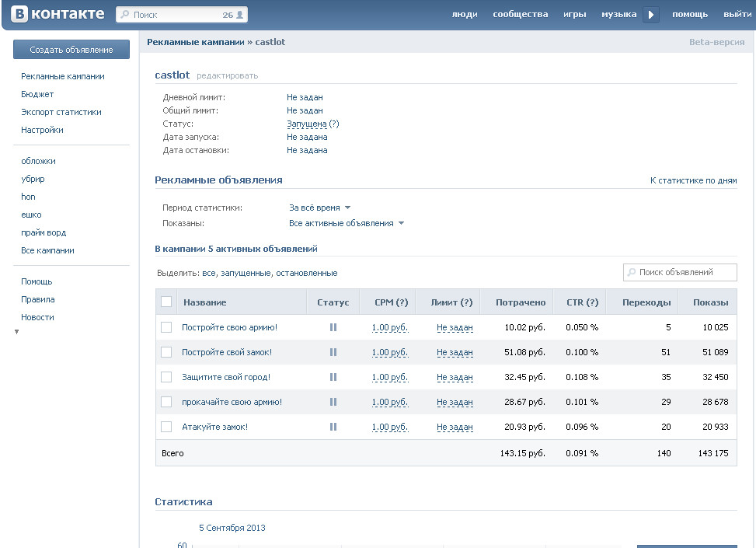756x548 pixels.
Task: Click the Создать объявление button
Action: click(71, 50)
